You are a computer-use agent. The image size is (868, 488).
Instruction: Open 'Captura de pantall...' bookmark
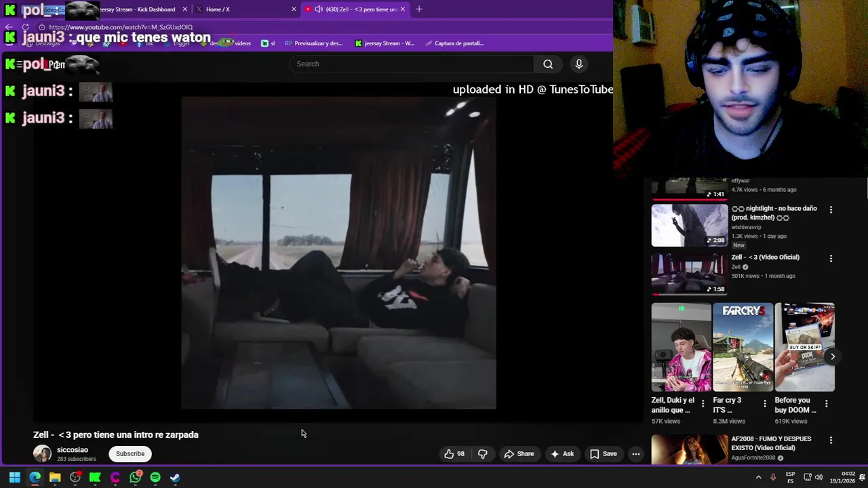pyautogui.click(x=454, y=43)
